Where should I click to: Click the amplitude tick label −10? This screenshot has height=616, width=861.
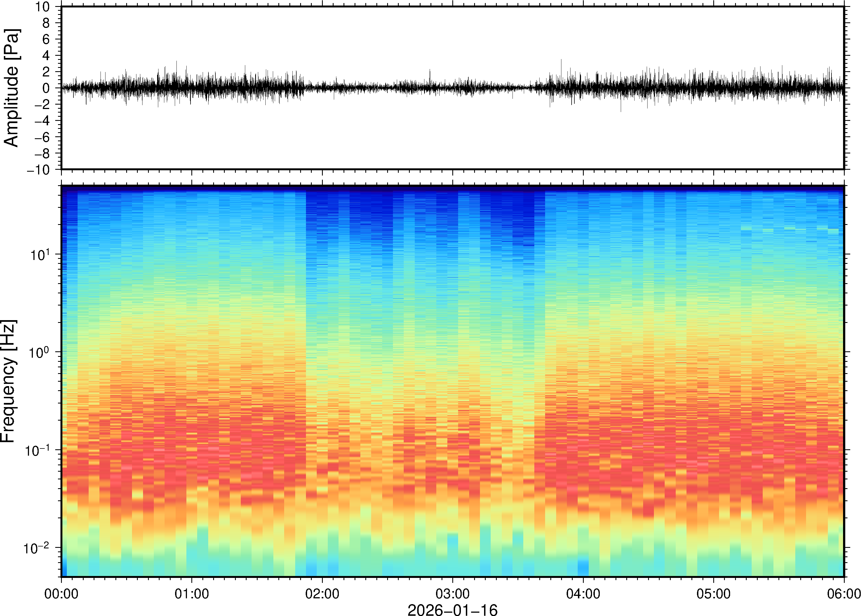(x=38, y=170)
